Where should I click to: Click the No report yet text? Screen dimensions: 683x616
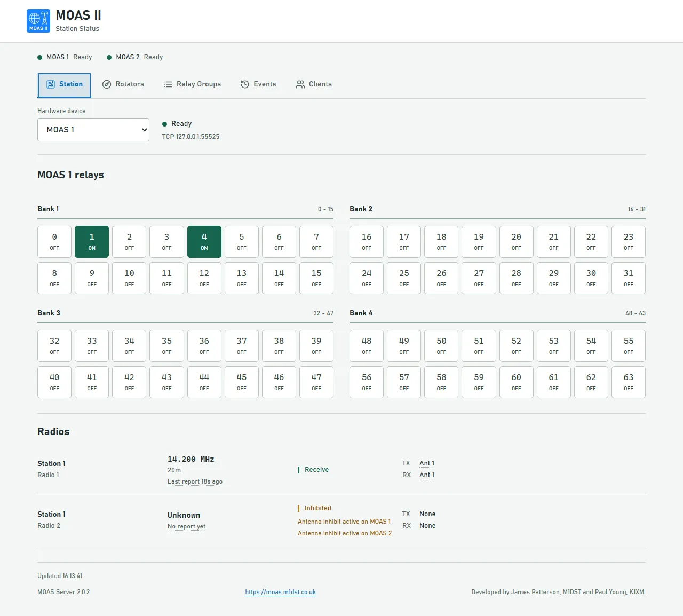coord(186,526)
